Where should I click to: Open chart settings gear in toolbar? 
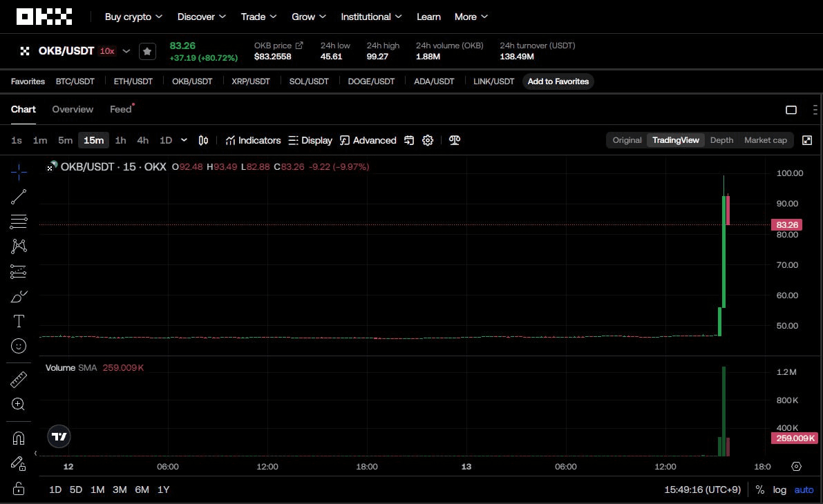(428, 140)
